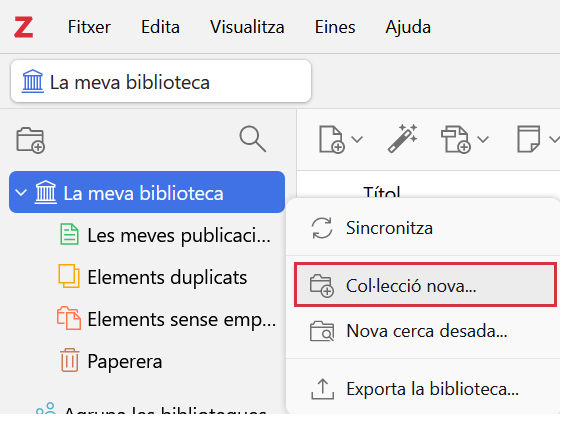The image size is (571, 421).
Task: Expand the add attachment dropdown arrow
Action: click(x=483, y=139)
